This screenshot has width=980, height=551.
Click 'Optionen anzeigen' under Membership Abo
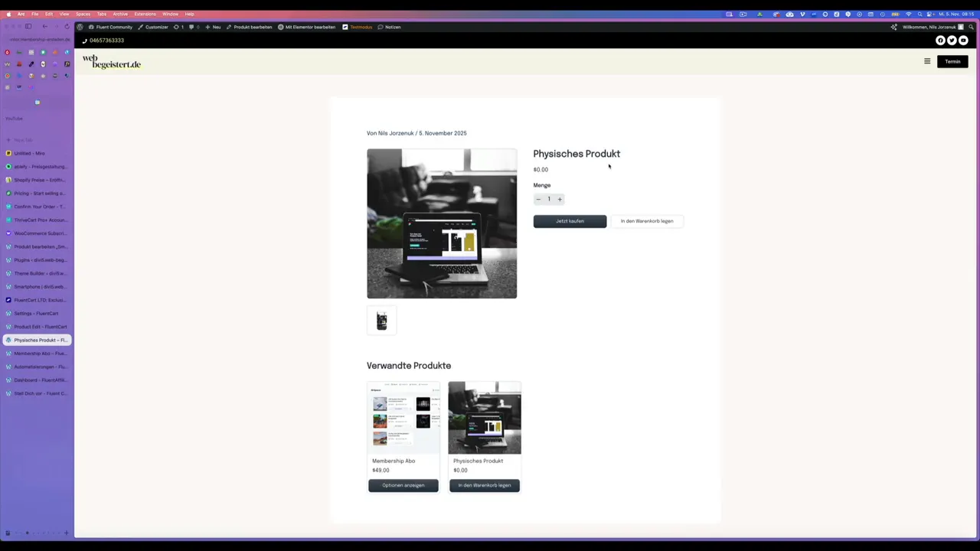403,484
